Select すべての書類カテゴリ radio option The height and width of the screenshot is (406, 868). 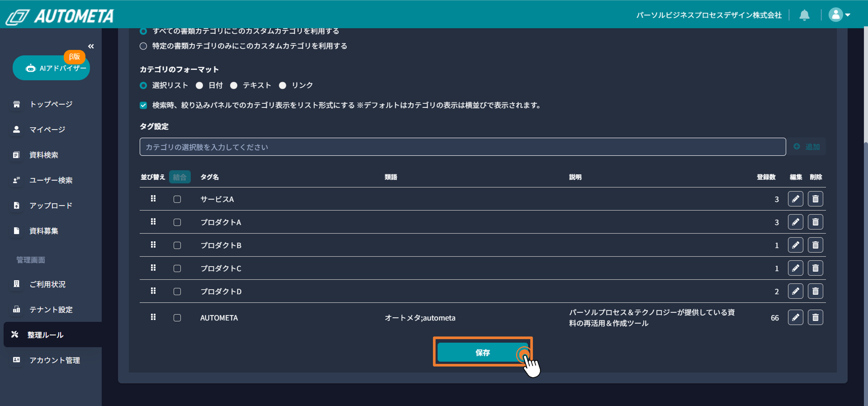pyautogui.click(x=143, y=31)
